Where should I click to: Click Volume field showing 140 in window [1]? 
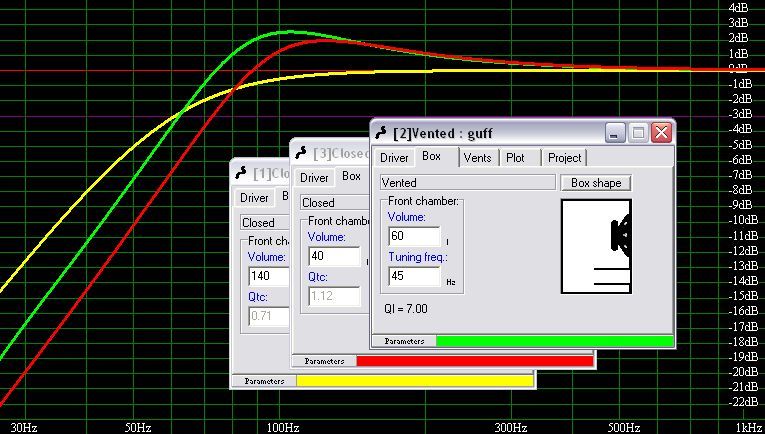click(269, 276)
